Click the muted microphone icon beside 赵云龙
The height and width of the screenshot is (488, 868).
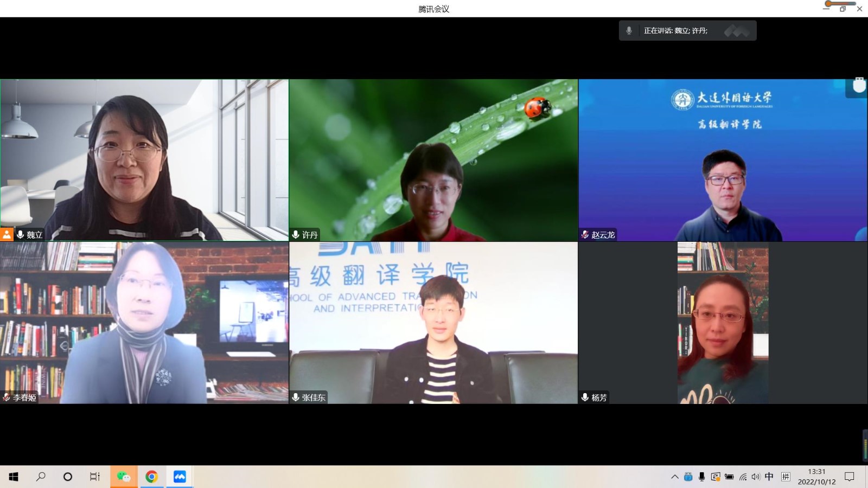pyautogui.click(x=585, y=234)
